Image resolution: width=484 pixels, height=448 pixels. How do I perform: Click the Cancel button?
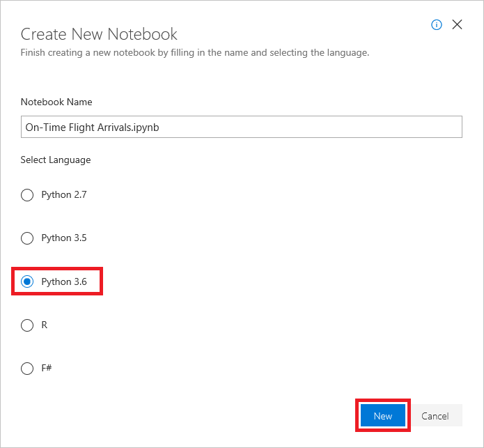pyautogui.click(x=435, y=416)
